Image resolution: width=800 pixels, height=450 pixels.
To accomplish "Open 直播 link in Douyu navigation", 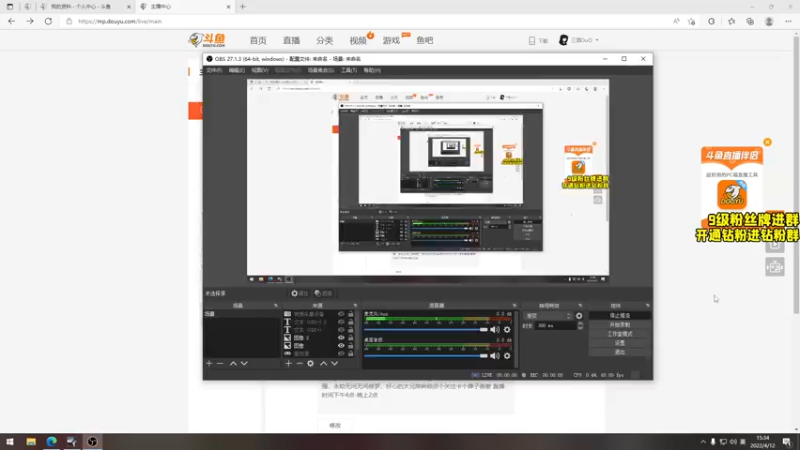I will [x=291, y=40].
